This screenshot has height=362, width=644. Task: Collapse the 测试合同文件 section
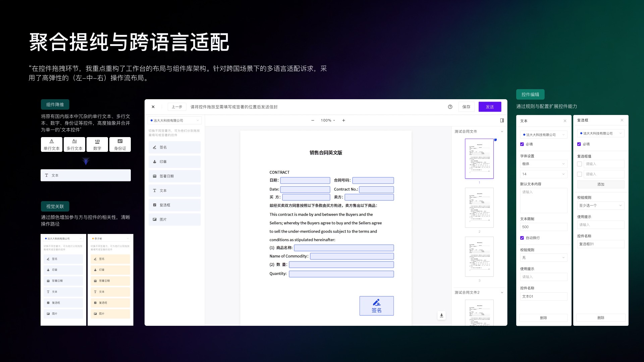tap(502, 131)
